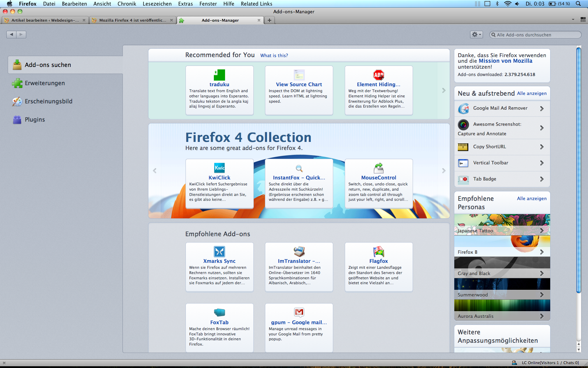Select the Japanese Tattoo persona
This screenshot has height=368, width=588.
[x=502, y=225]
